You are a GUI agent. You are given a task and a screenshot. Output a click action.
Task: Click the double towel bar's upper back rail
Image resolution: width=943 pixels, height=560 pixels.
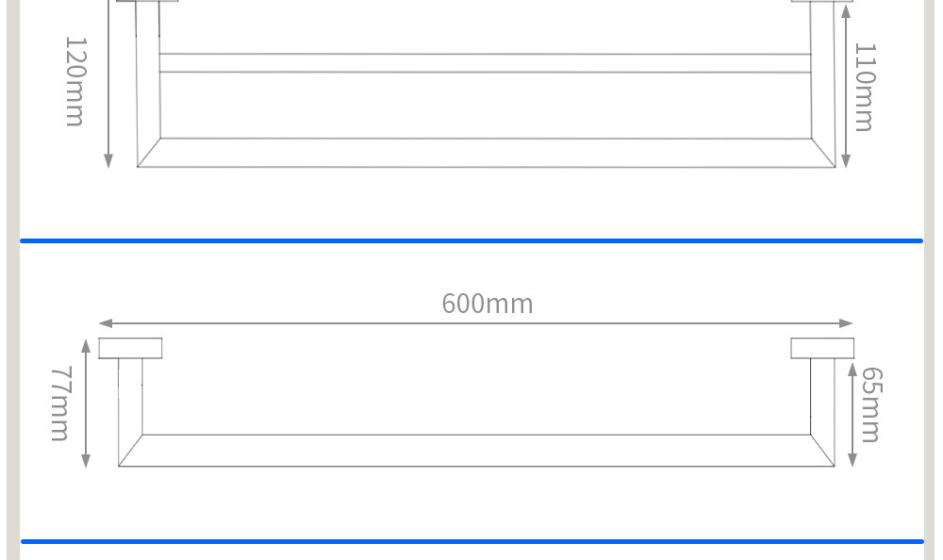(486, 63)
